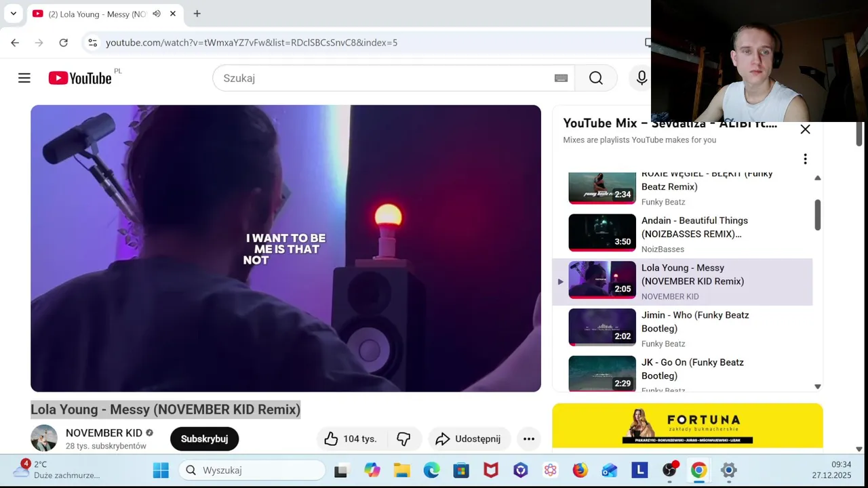This screenshot has width=868, height=488.
Task: Dislike the video with the thumbs down
Action: [403, 439]
